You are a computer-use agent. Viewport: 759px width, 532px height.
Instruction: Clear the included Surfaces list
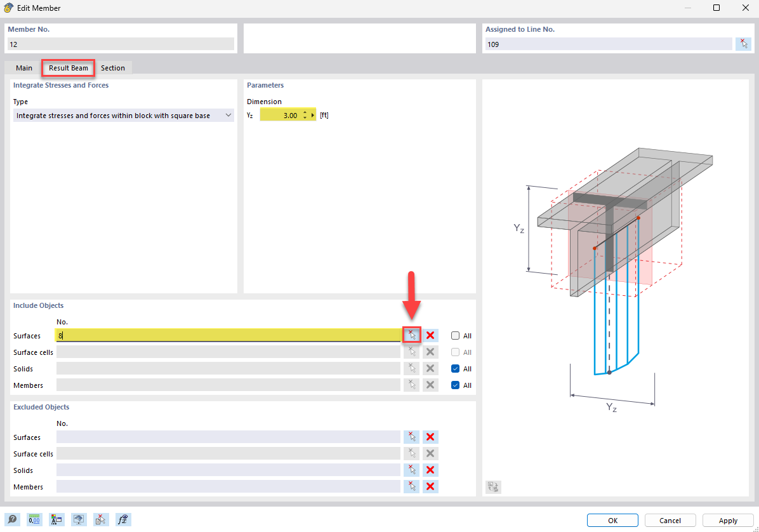tap(430, 335)
